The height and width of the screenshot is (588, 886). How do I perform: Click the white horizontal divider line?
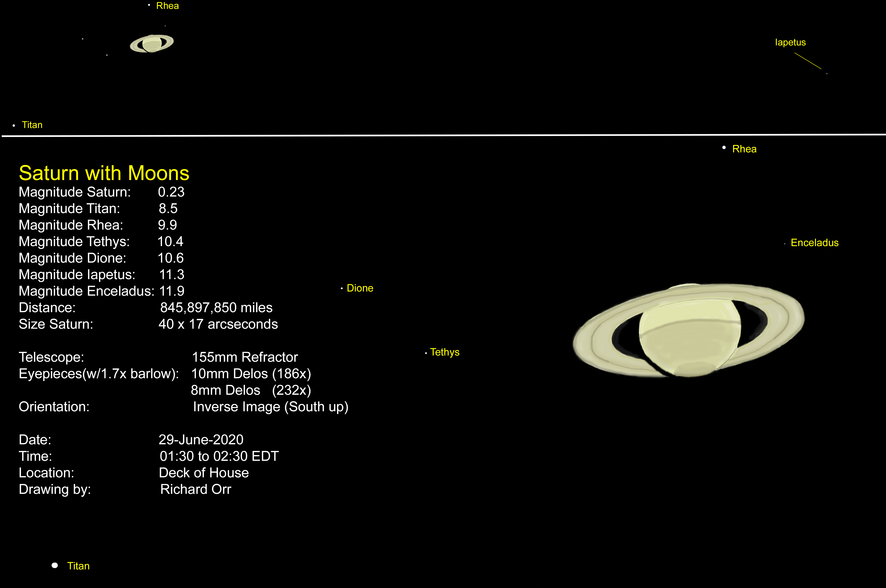pos(443,135)
